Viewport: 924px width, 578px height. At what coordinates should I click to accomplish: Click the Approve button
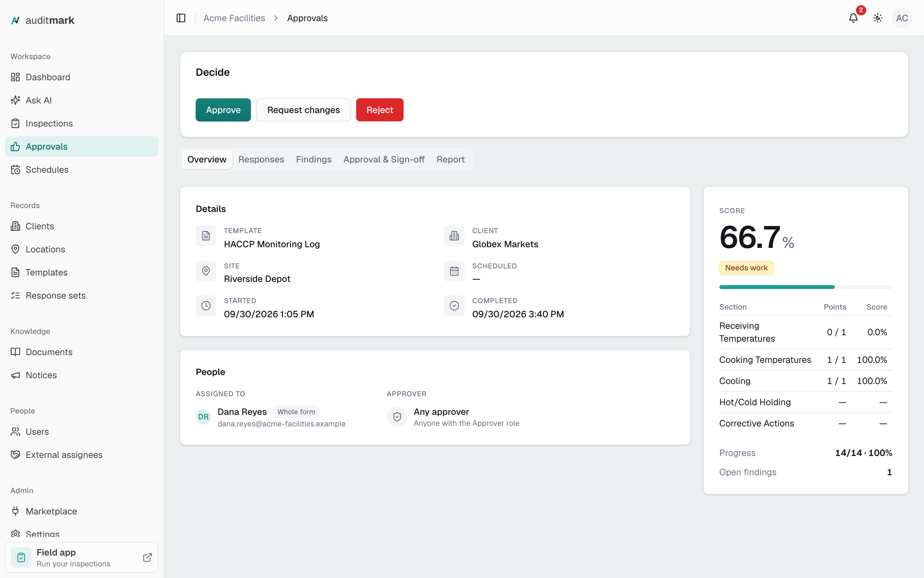coord(223,110)
